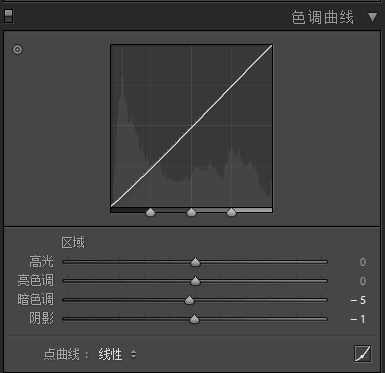Click the 亮色调 label

click(35, 281)
